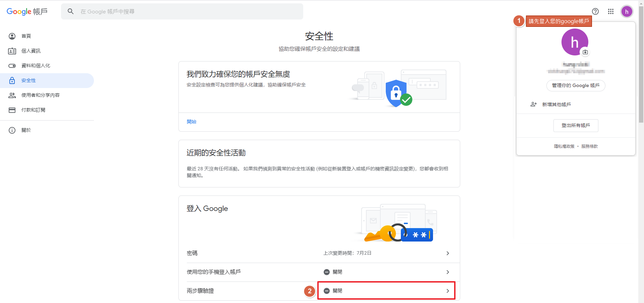The image size is (644, 303).
Task: Open 使用您的手機登入帳戶 row showing 關閉
Action: pyautogui.click(x=386, y=272)
